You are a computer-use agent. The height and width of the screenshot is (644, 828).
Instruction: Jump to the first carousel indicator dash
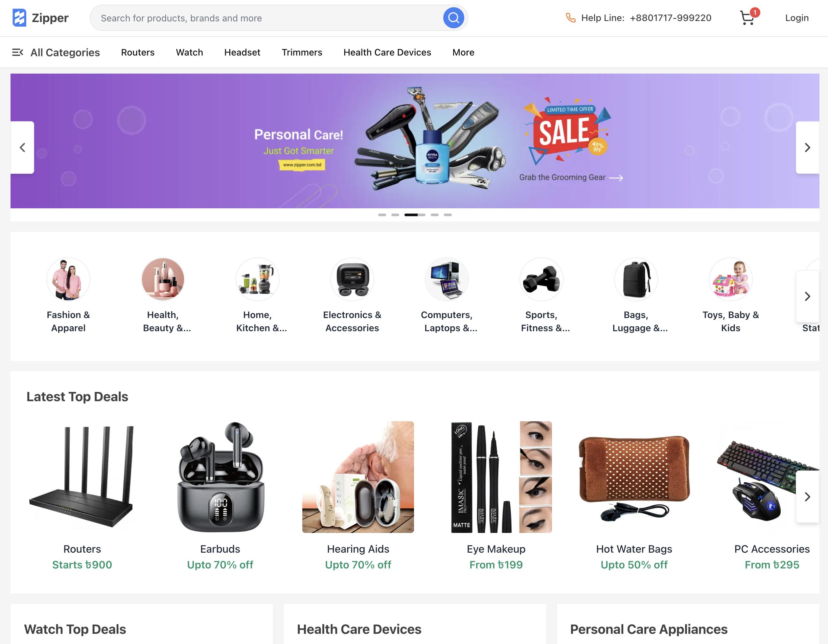pyautogui.click(x=382, y=215)
